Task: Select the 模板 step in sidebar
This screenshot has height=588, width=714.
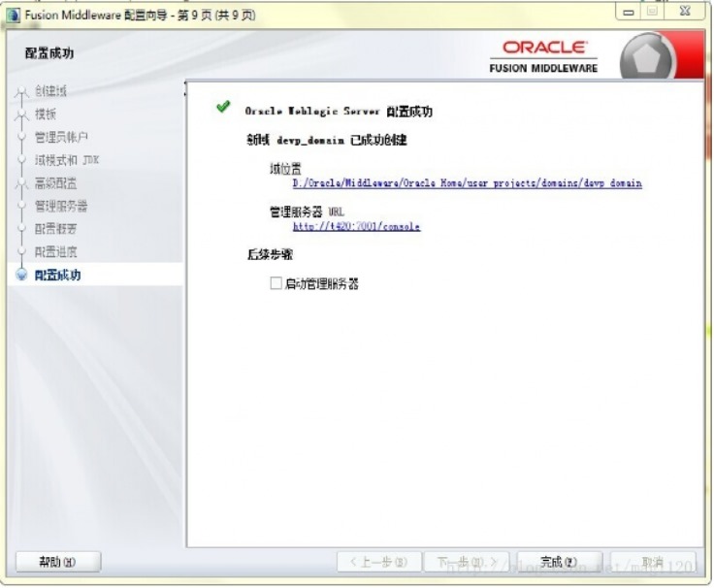Action: tap(46, 114)
